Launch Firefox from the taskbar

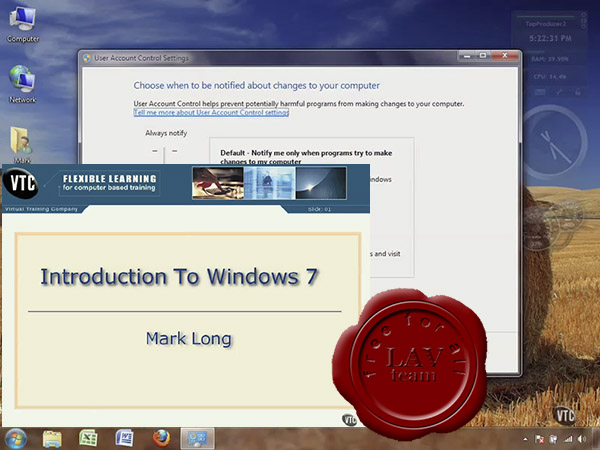[x=161, y=439]
